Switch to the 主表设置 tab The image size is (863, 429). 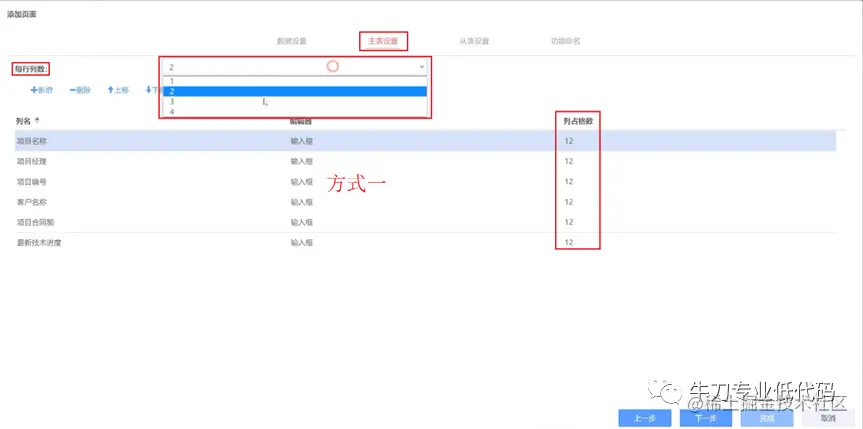383,41
